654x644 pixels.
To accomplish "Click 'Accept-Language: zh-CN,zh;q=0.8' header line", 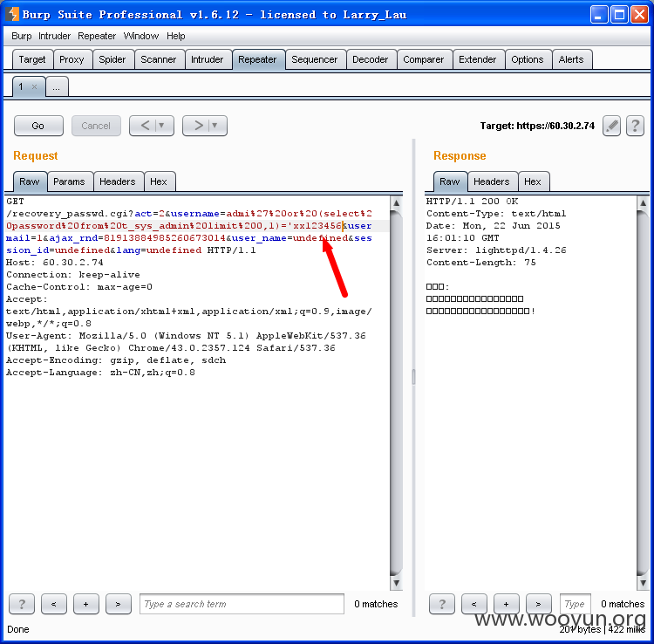I will click(100, 373).
